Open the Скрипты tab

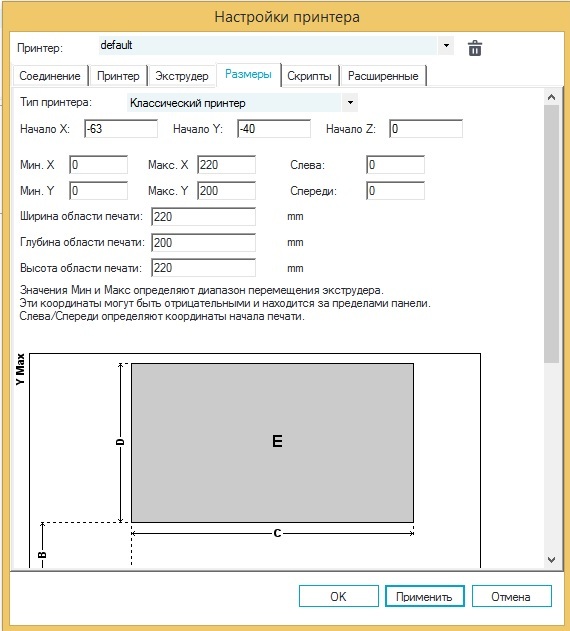click(309, 76)
